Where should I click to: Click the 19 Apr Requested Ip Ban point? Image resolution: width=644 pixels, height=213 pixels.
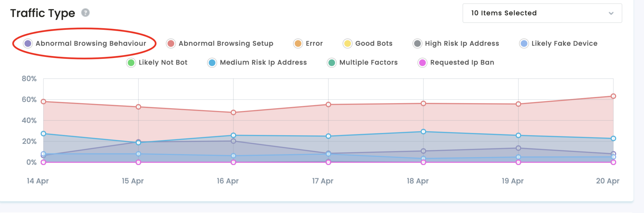point(518,162)
